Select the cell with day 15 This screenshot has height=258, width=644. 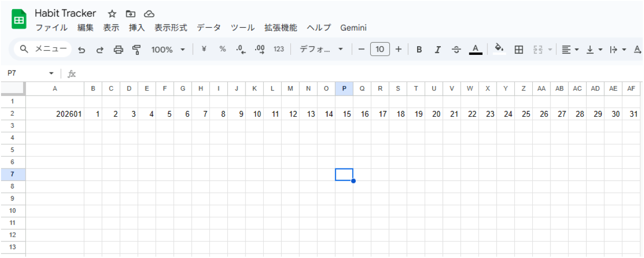pyautogui.click(x=344, y=114)
